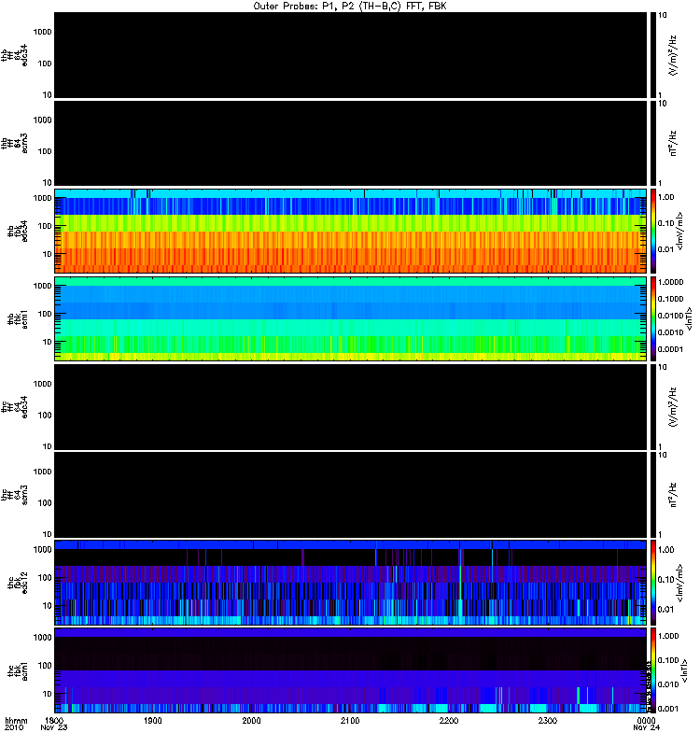This screenshot has width=700, height=747.
Task: Click the nT²/Hz unit label of thc scm3 panel
Action: 673,495
